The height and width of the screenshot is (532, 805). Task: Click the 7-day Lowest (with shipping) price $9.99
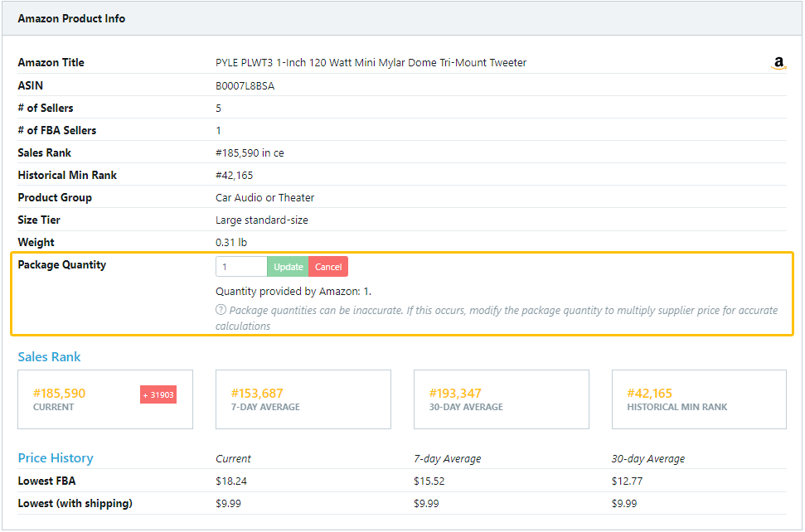click(426, 504)
